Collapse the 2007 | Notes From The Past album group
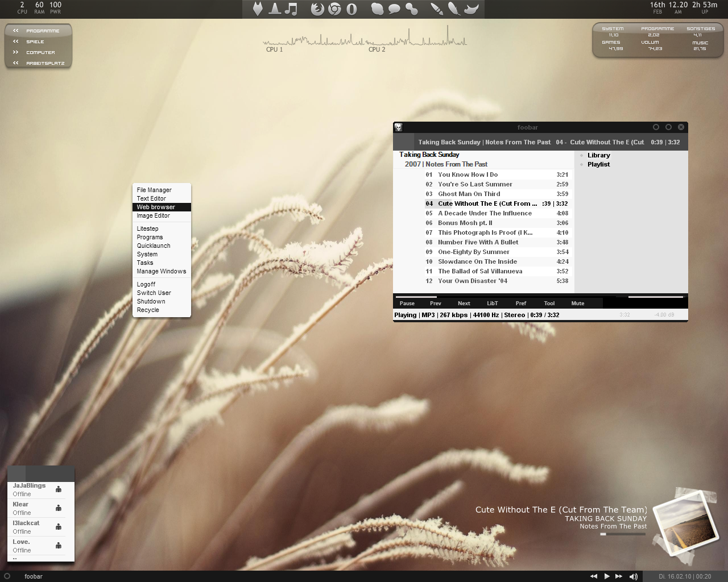Image resolution: width=728 pixels, height=582 pixels. click(446, 164)
